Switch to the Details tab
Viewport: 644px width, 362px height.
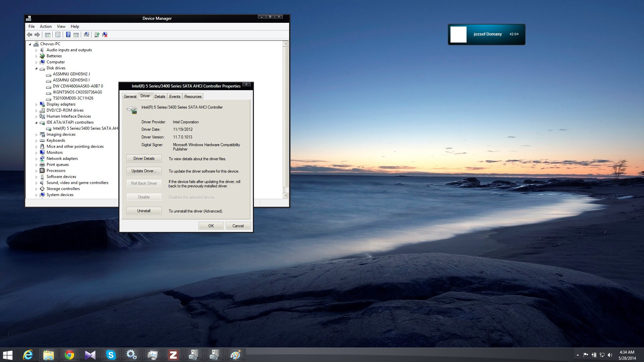[160, 97]
